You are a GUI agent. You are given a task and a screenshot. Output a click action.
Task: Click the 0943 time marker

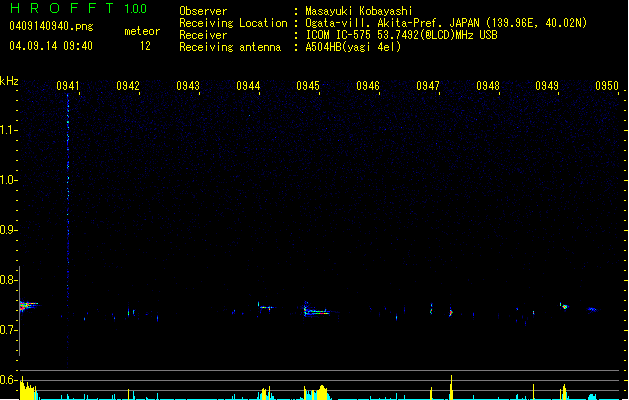pyautogui.click(x=188, y=86)
